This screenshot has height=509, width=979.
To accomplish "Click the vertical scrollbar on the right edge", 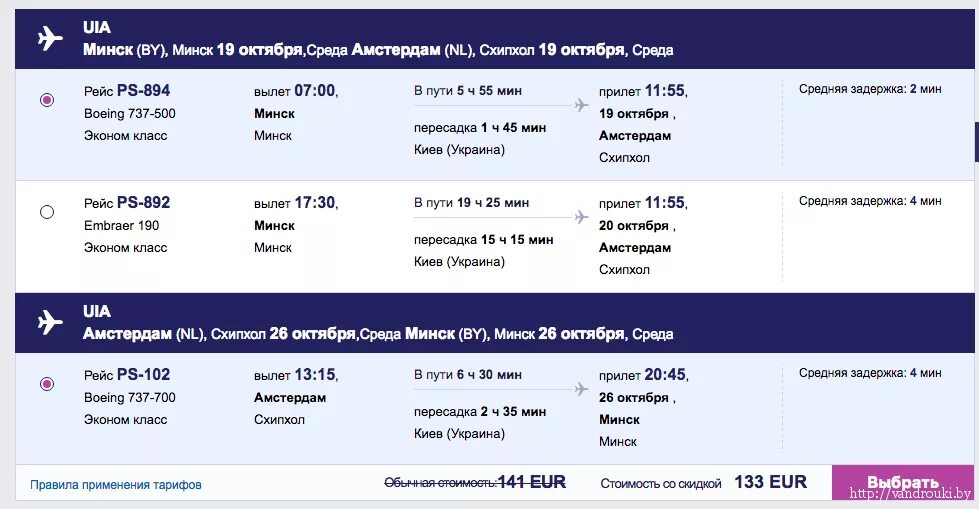I will (x=975, y=140).
